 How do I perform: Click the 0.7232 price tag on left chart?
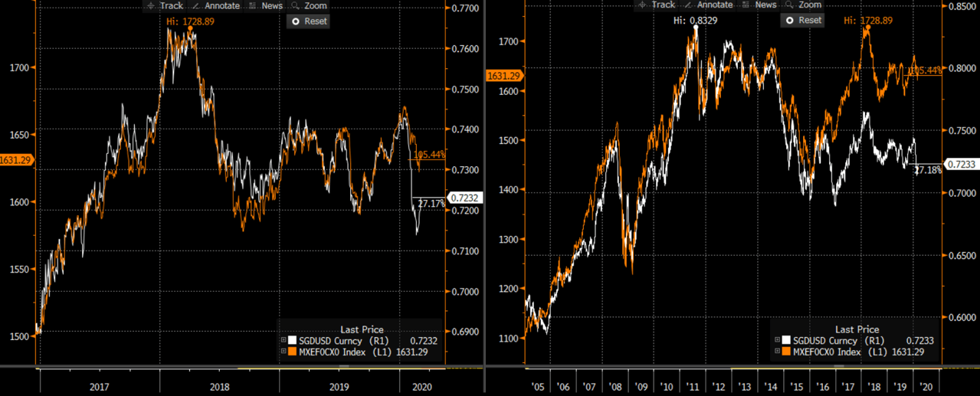click(x=465, y=197)
